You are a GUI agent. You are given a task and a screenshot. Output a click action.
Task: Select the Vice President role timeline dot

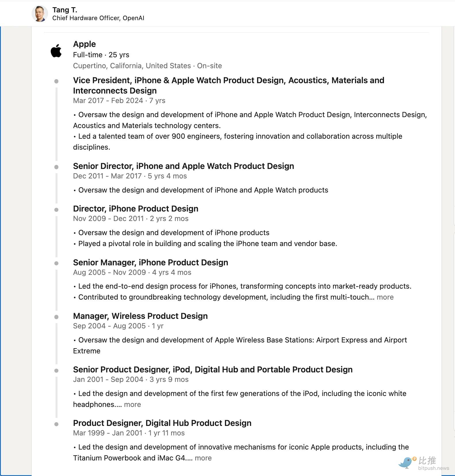[56, 81]
